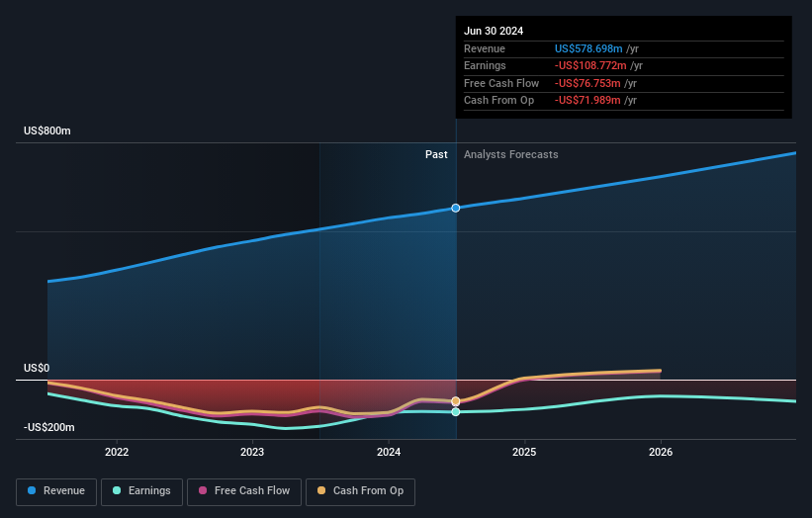Click the 2025 x-axis label
812x518 pixels.
click(x=524, y=452)
